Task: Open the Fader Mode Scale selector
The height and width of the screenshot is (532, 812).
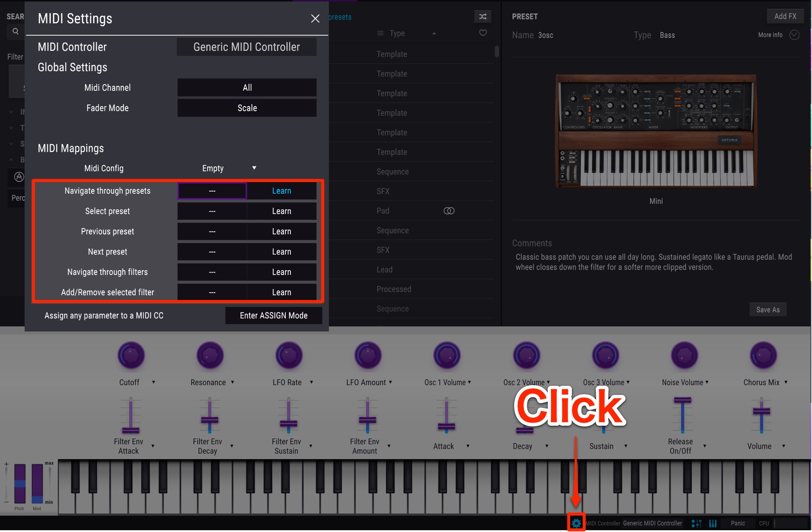Action: tap(247, 108)
